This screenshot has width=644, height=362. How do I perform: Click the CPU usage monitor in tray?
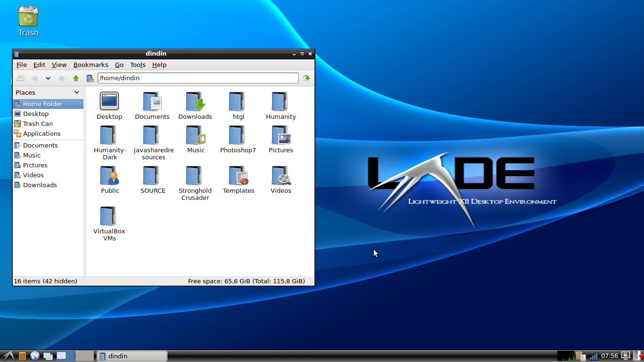tap(565, 356)
